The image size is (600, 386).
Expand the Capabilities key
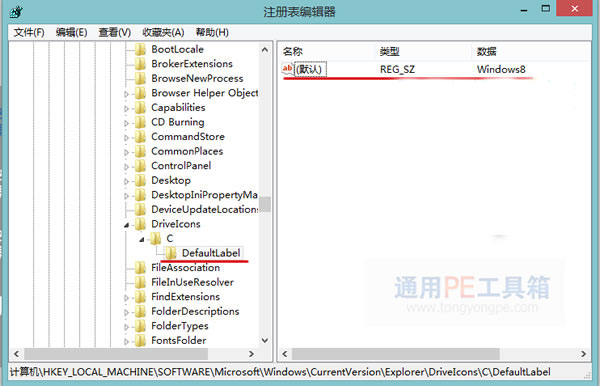tap(126, 108)
